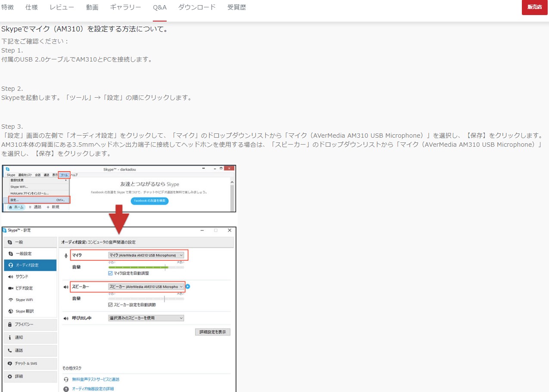Click the 新規 plus button in Skype
Image resolution: width=549 pixels, height=392 pixels.
[53, 207]
